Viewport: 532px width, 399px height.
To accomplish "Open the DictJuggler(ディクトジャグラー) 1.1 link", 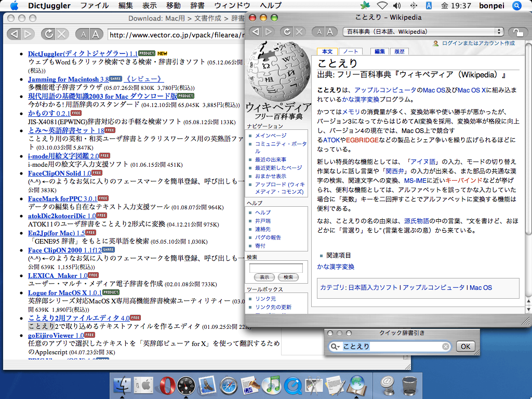I will [x=83, y=54].
